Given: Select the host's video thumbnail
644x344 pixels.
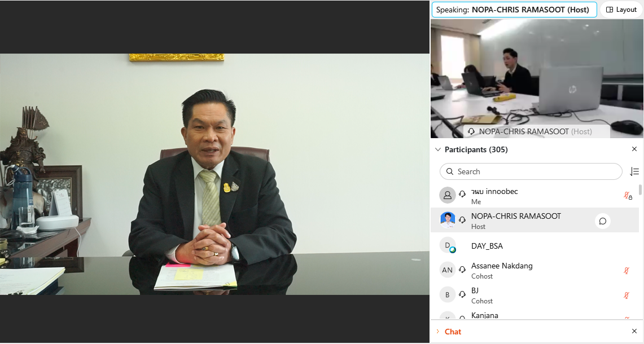Looking at the screenshot, I should tap(537, 78).
